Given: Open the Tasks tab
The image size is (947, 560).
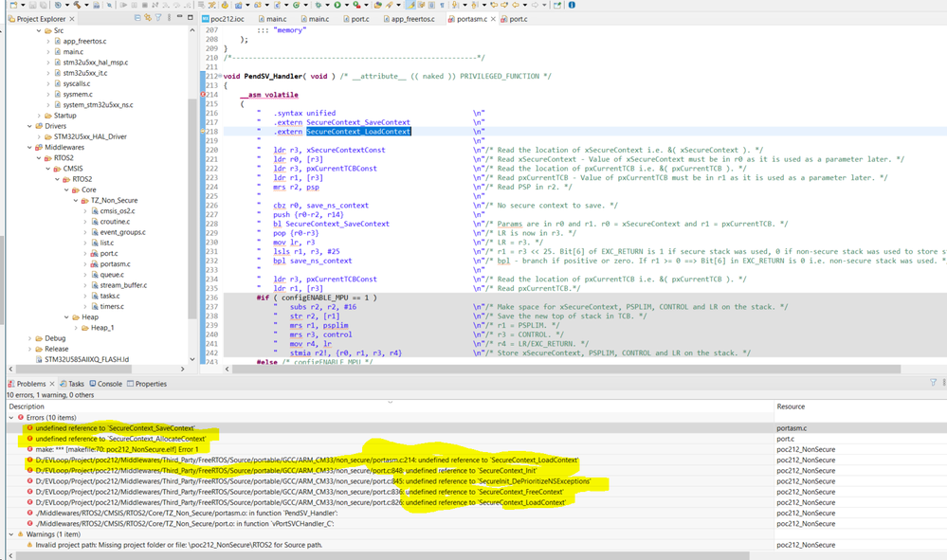Looking at the screenshot, I should tap(72, 384).
